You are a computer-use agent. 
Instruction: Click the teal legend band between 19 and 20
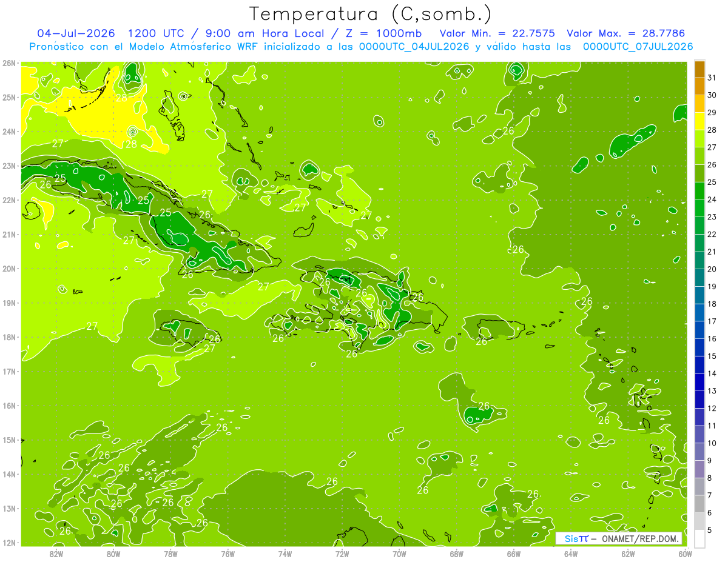[x=699, y=278]
